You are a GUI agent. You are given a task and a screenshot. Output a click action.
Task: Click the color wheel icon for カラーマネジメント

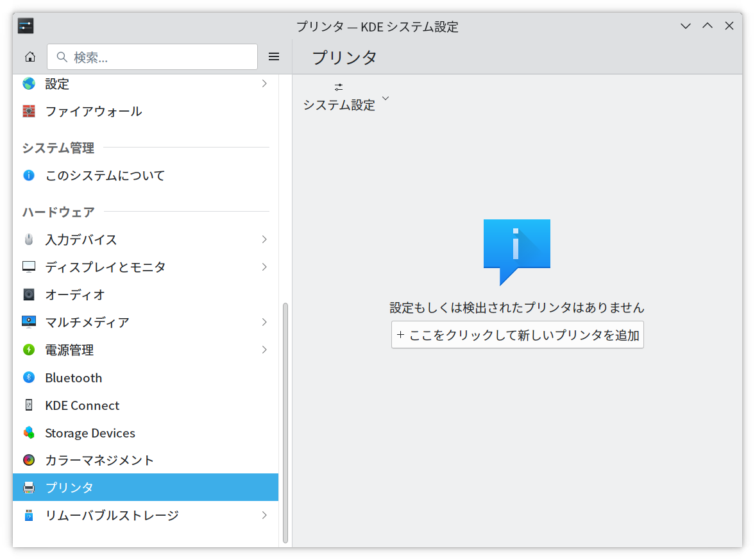(29, 460)
